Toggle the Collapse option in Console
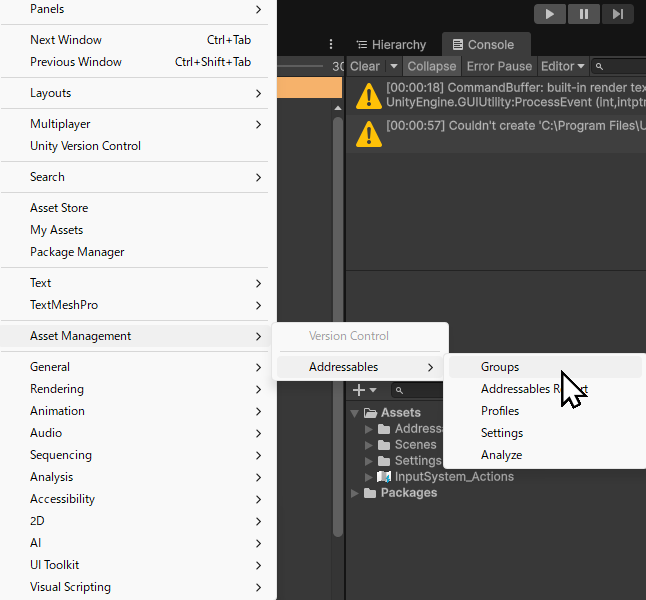The image size is (646, 600). click(x=431, y=67)
